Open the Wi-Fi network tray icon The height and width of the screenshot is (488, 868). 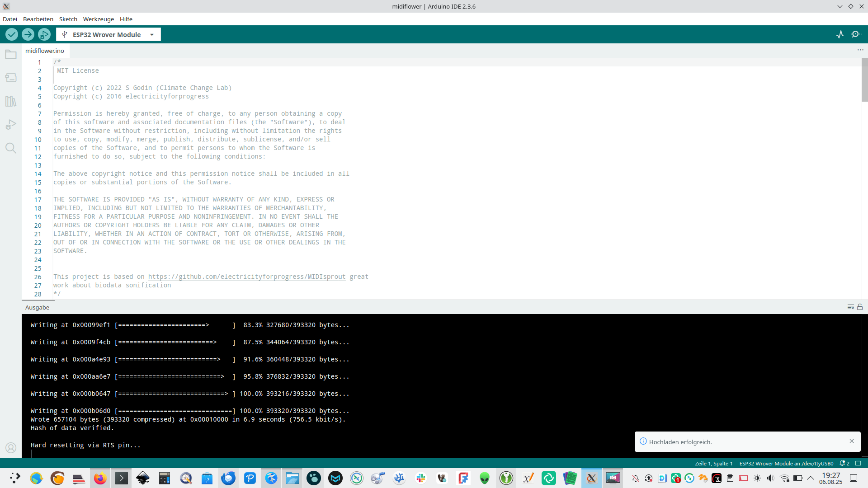[x=784, y=478]
